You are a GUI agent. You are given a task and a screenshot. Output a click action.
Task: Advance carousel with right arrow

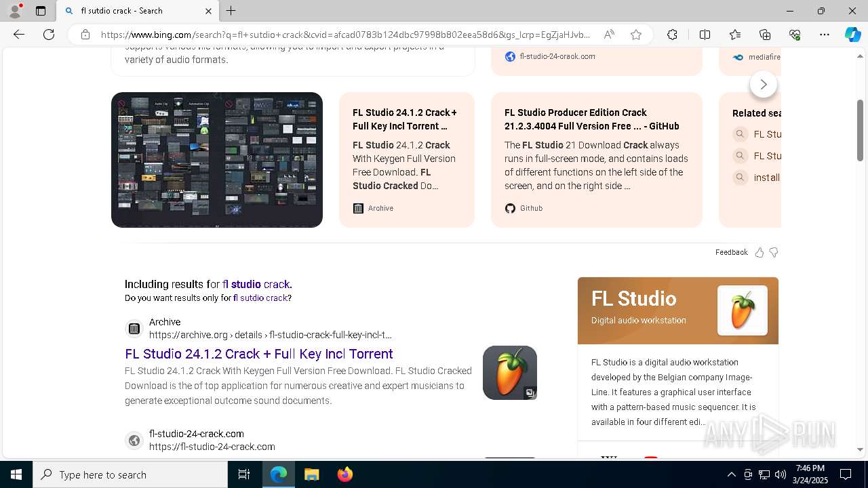(x=764, y=84)
